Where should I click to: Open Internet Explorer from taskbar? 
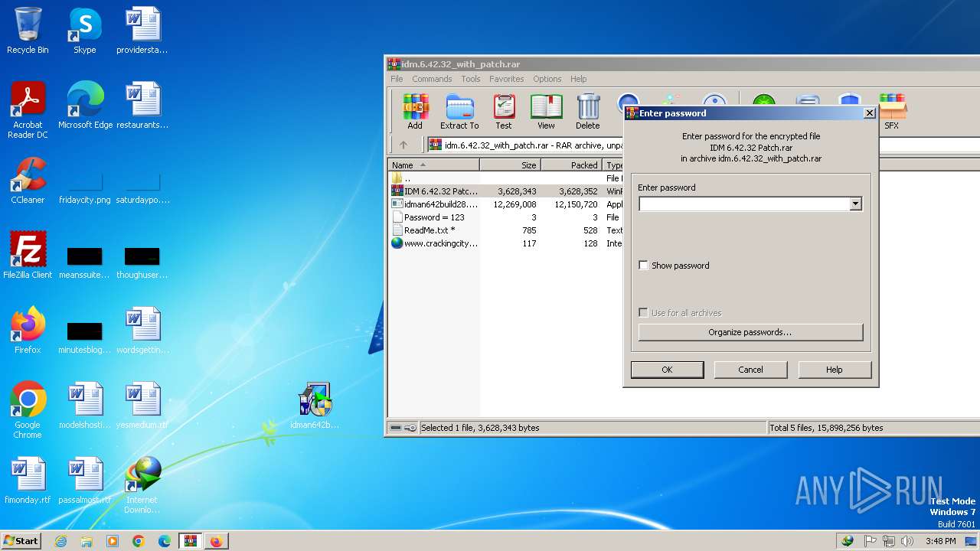pos(60,541)
